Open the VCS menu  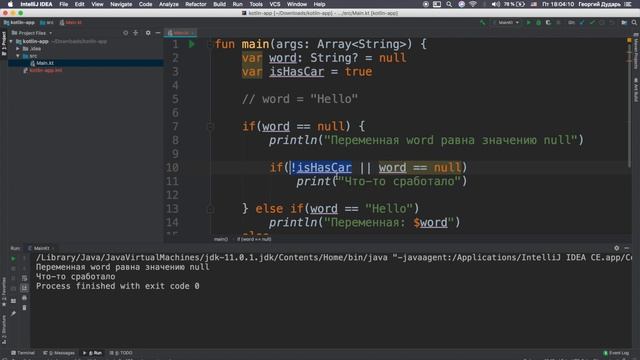point(275,4)
